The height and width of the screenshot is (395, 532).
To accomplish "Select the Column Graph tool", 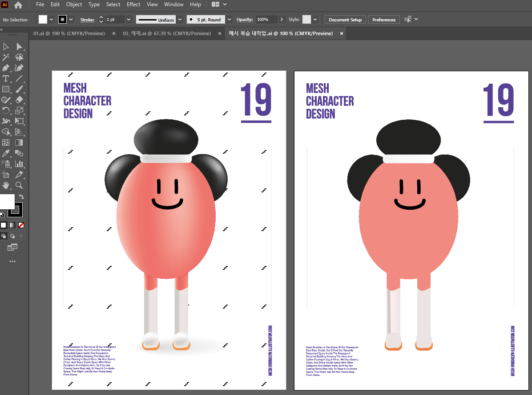I will 19,164.
